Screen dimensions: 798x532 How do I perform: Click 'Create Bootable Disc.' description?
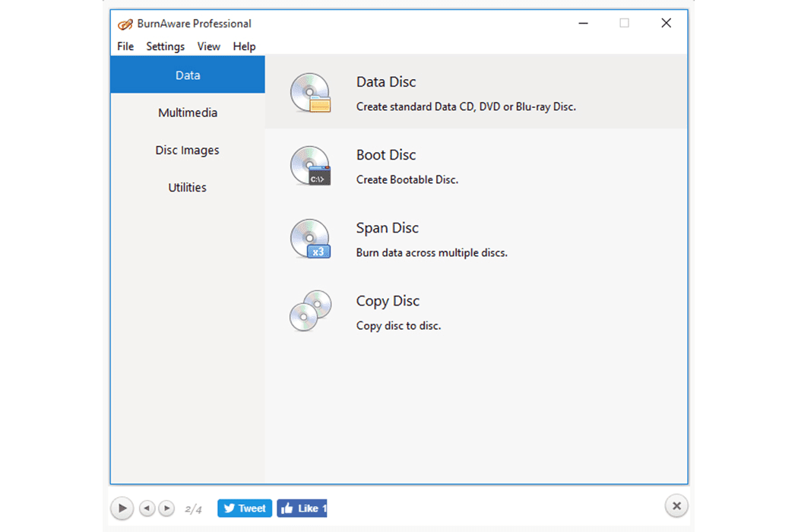tap(407, 179)
